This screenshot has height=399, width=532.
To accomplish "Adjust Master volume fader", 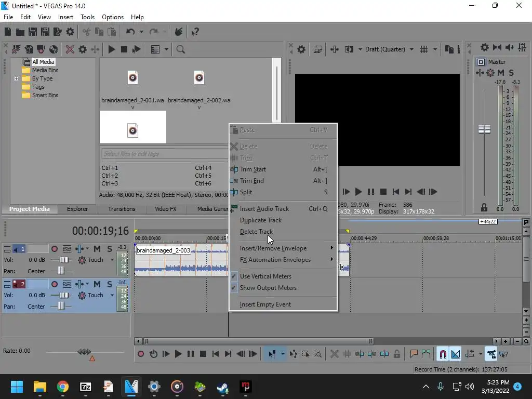I will point(484,129).
